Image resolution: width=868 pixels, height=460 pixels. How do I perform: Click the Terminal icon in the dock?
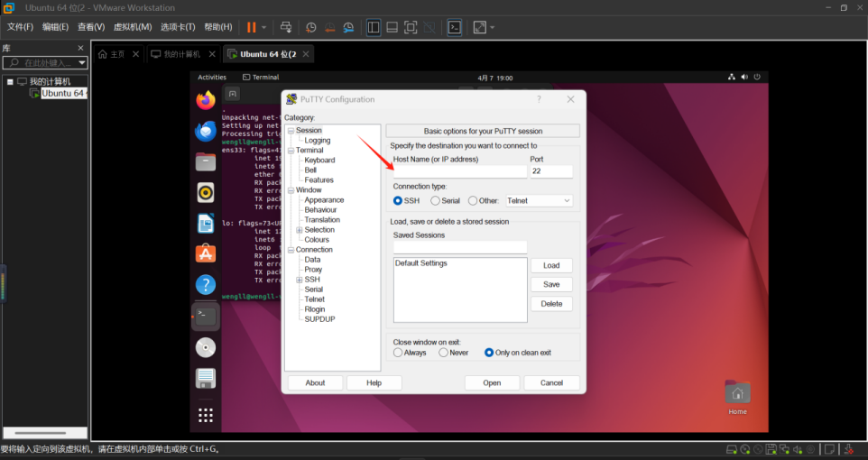click(x=206, y=317)
